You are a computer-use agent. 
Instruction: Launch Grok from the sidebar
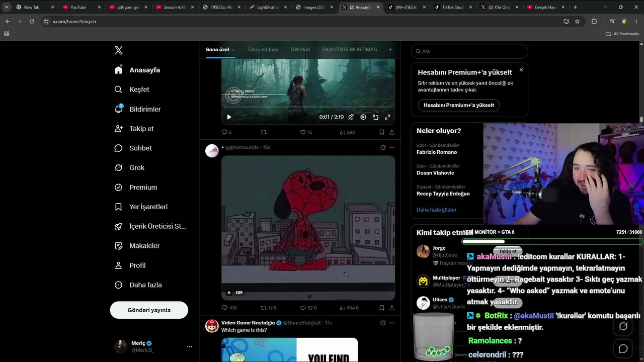[x=130, y=167]
